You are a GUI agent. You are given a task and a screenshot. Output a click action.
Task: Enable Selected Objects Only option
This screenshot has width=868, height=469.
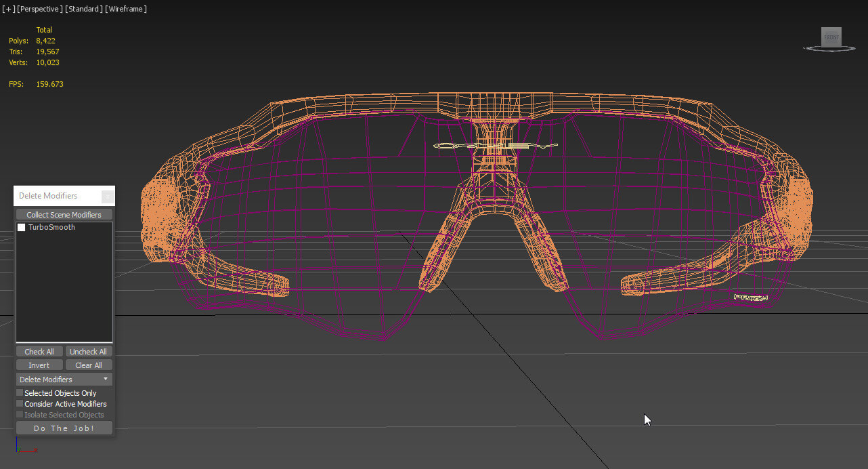point(20,393)
